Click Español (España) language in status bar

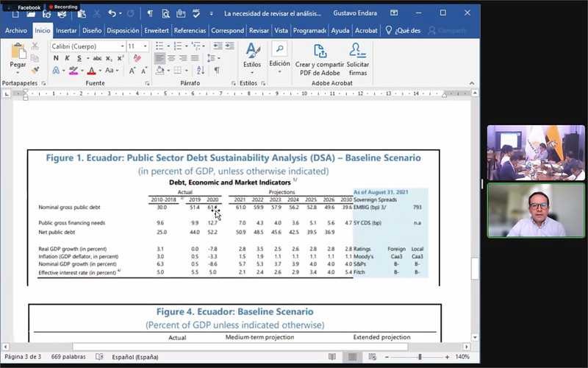(x=135, y=357)
